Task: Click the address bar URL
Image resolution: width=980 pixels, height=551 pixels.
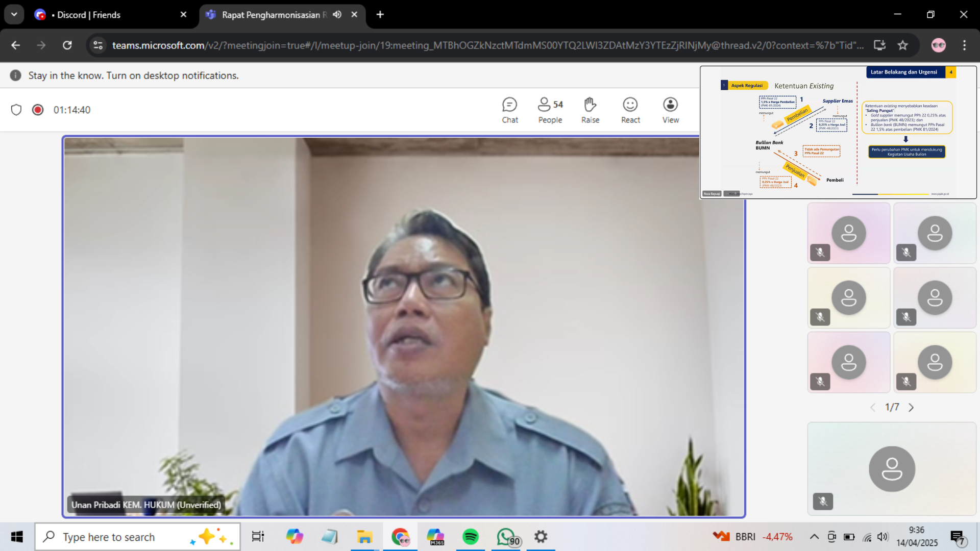Action: pyautogui.click(x=487, y=45)
